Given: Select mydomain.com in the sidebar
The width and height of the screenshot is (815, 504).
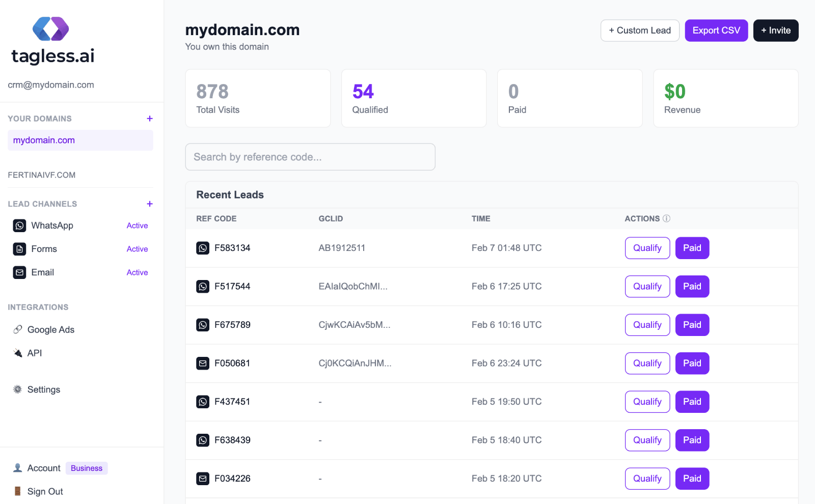Looking at the screenshot, I should tap(43, 140).
